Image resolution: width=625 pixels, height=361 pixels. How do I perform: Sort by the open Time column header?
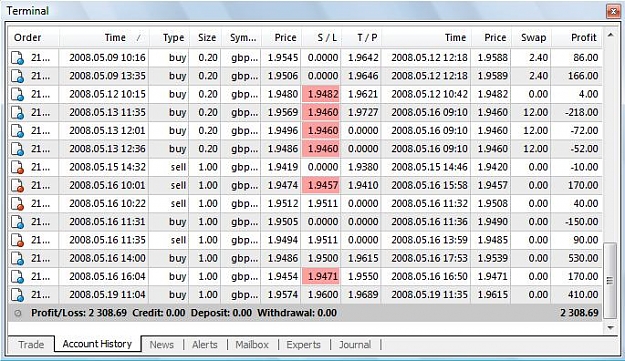104,38
